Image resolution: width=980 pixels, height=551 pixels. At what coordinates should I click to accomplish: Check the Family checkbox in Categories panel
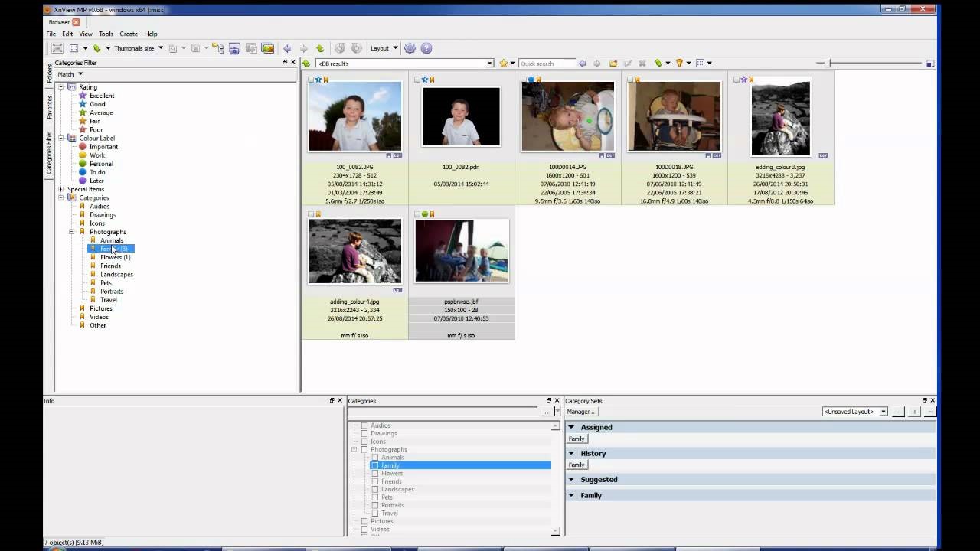tap(375, 465)
